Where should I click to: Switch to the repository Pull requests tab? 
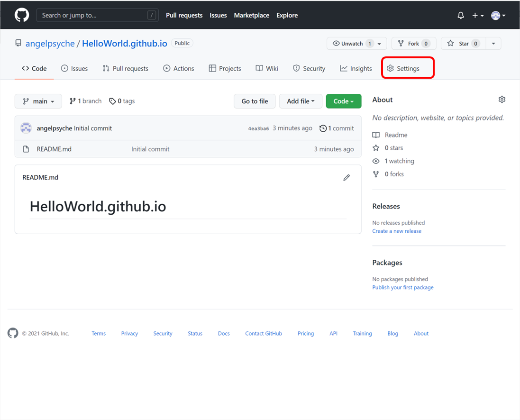[125, 68]
